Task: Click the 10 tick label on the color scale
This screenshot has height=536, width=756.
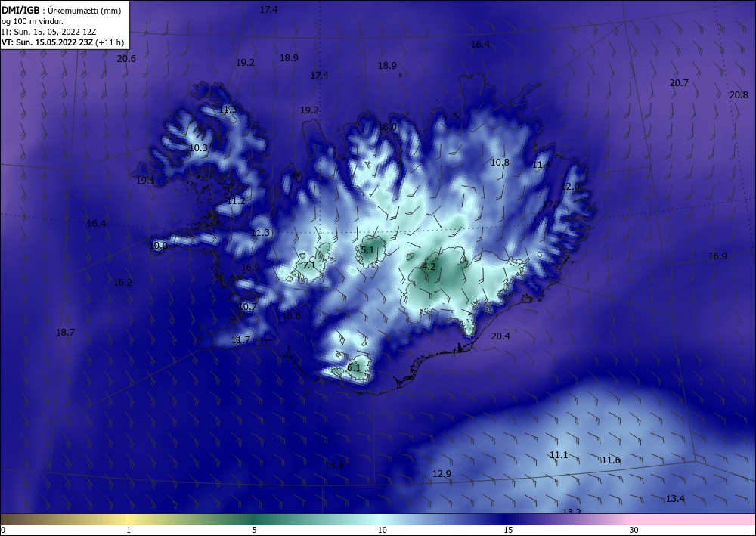Action: coord(383,530)
